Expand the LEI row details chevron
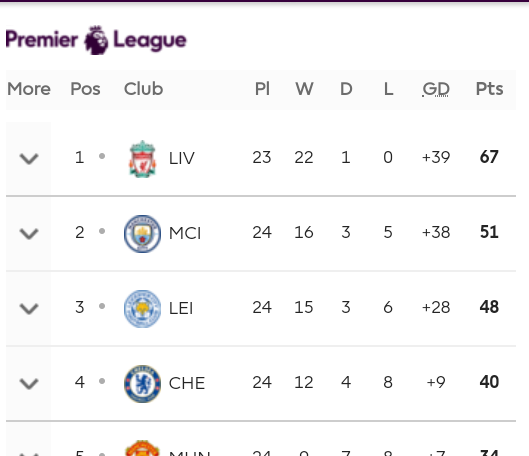This screenshot has width=529, height=456. click(x=29, y=308)
